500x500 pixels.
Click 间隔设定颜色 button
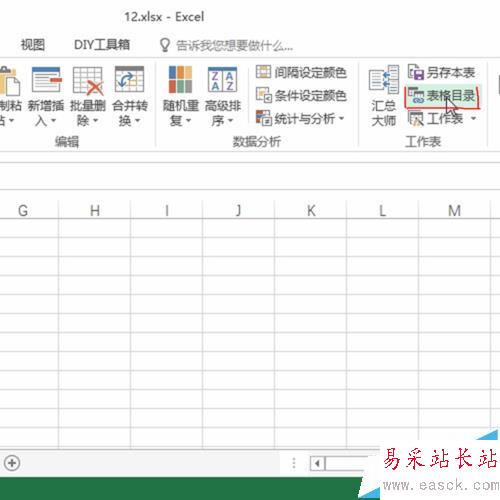pos(301,73)
